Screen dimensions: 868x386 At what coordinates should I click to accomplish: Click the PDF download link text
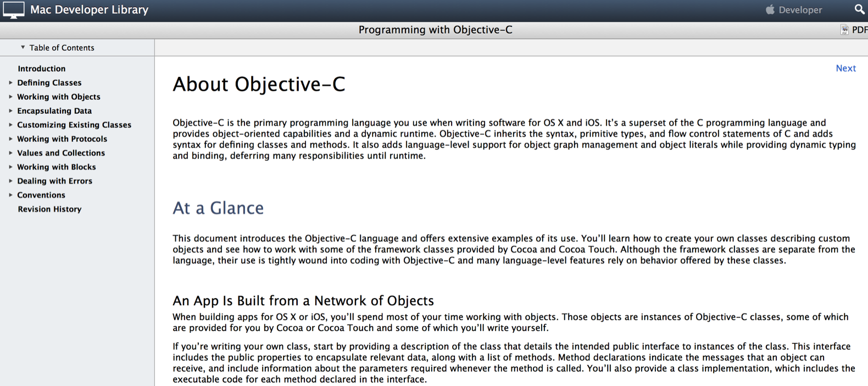[x=860, y=30]
